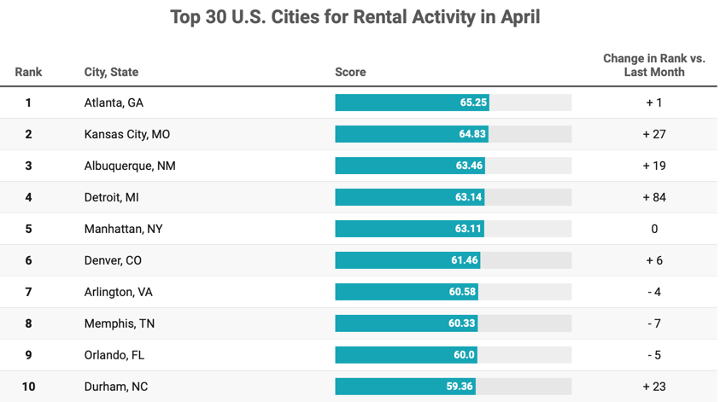Click the Rank column header

[x=28, y=72]
